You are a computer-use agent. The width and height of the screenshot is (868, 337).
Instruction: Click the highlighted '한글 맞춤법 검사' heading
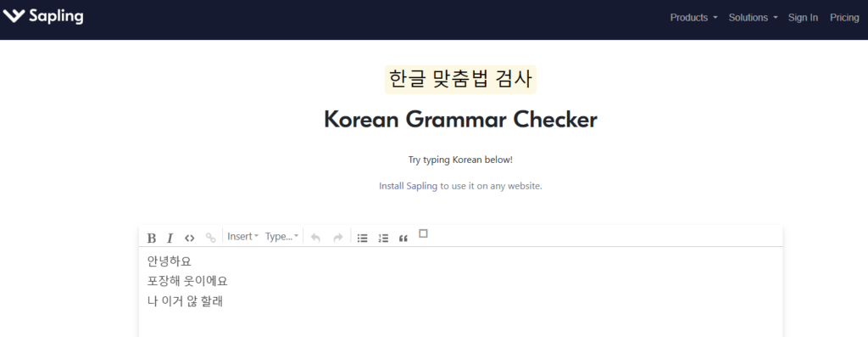[460, 79]
